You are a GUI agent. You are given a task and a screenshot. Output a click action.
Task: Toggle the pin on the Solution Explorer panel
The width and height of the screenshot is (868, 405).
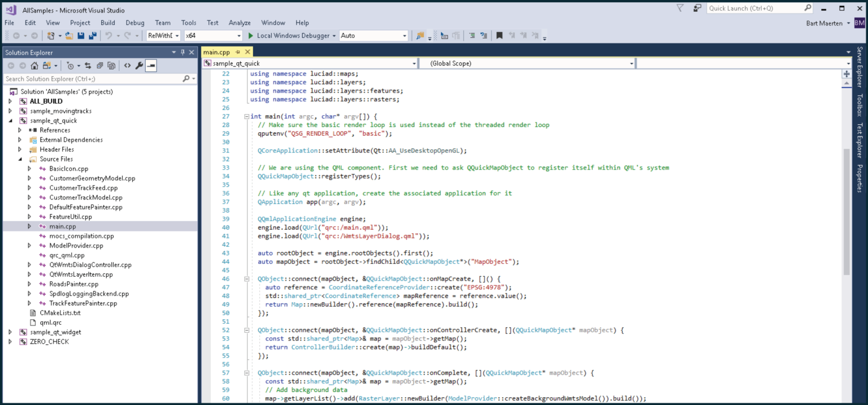click(x=184, y=52)
